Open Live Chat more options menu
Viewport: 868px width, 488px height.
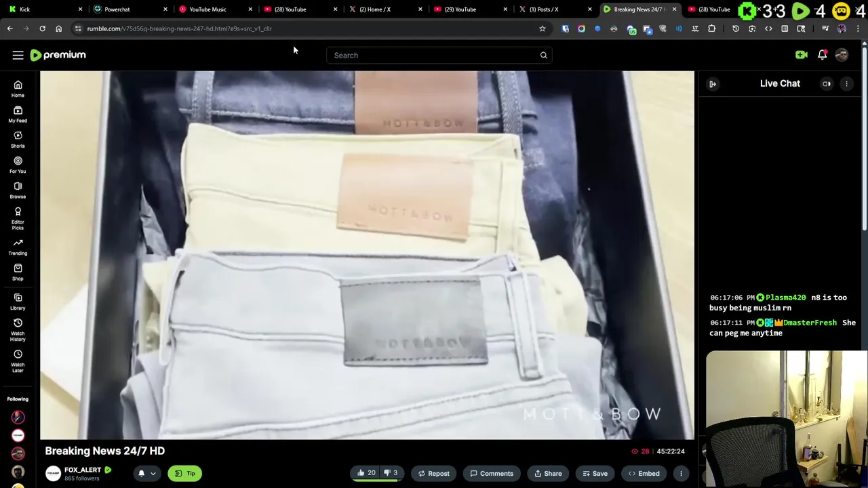[846, 84]
